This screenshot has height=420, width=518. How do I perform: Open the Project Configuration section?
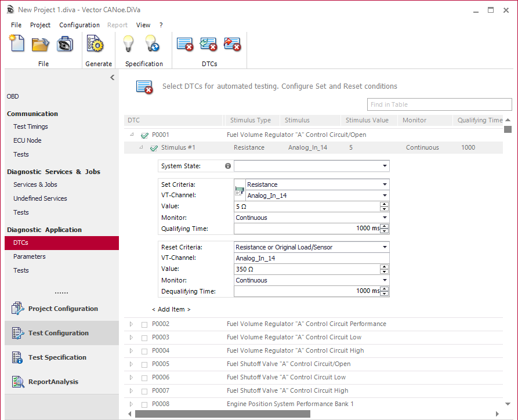[61, 309]
